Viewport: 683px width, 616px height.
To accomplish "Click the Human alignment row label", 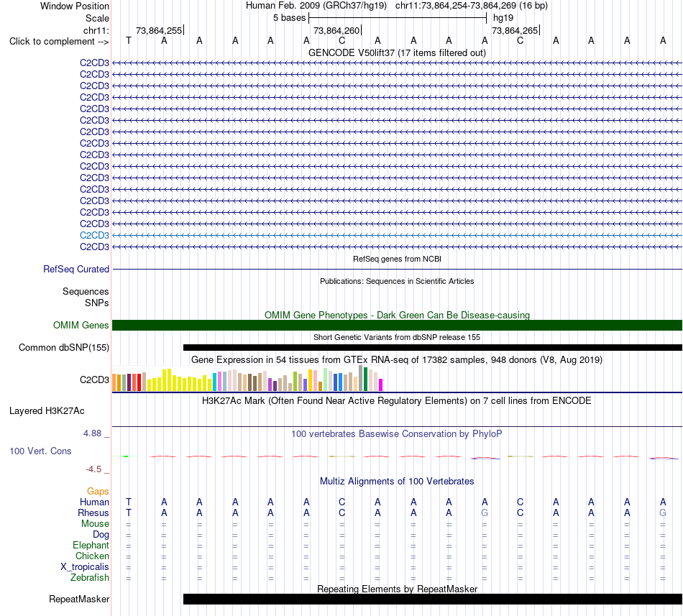I will (94, 502).
